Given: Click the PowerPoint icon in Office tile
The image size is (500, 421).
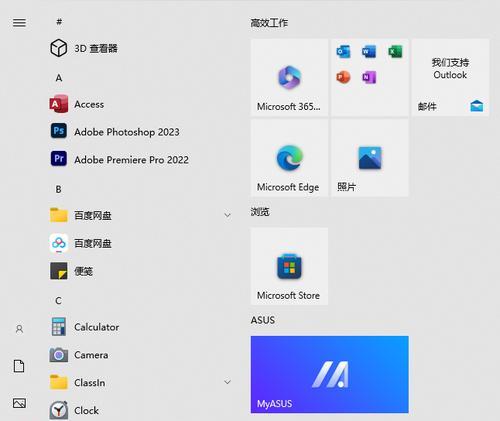Looking at the screenshot, I should pos(343,77).
